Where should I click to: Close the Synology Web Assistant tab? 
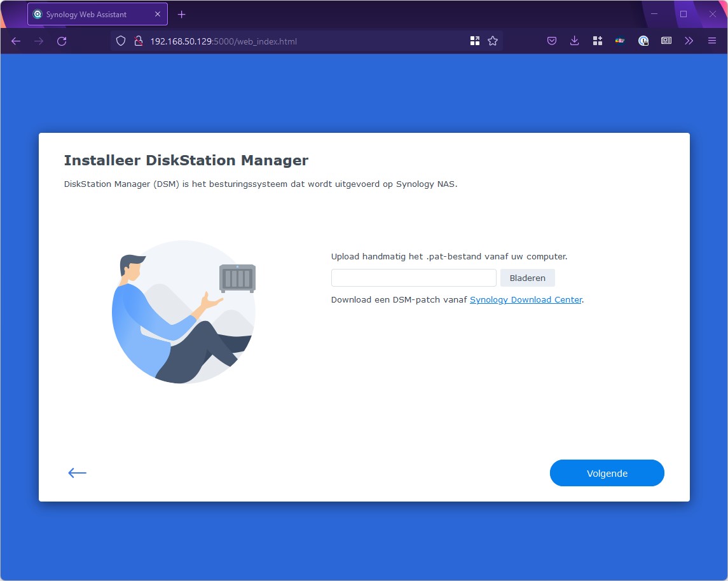click(x=158, y=15)
